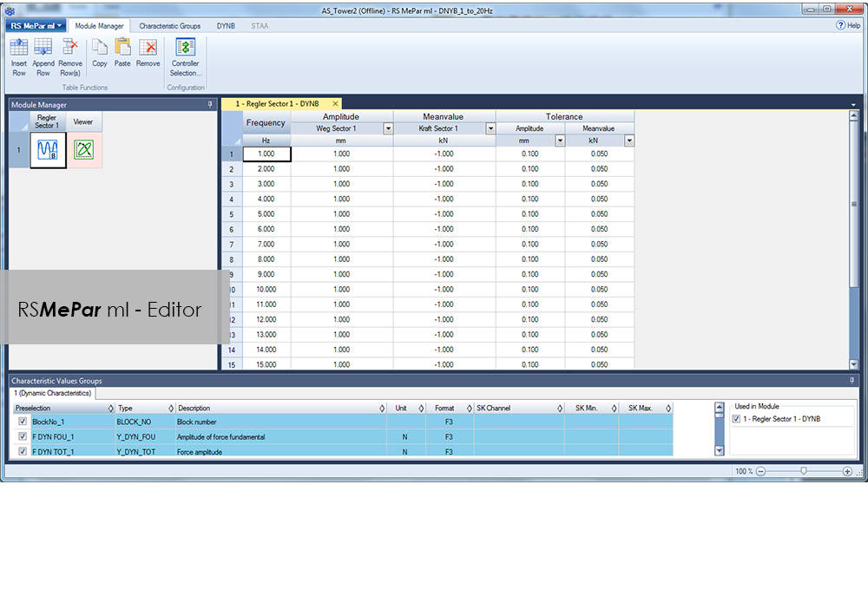The image size is (868, 615).
Task: Close the Regler Sector 1 - DYNB document tab
Action: click(x=336, y=103)
